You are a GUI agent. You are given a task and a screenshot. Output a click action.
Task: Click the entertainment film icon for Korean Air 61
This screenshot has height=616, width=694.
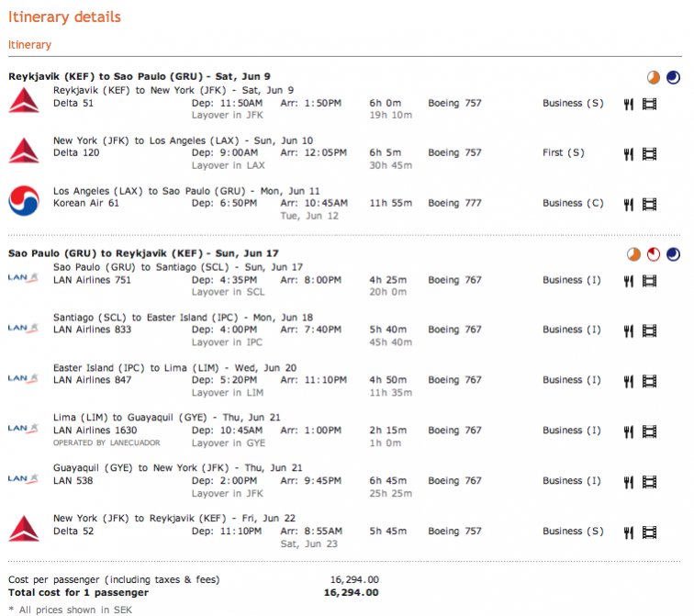(649, 204)
